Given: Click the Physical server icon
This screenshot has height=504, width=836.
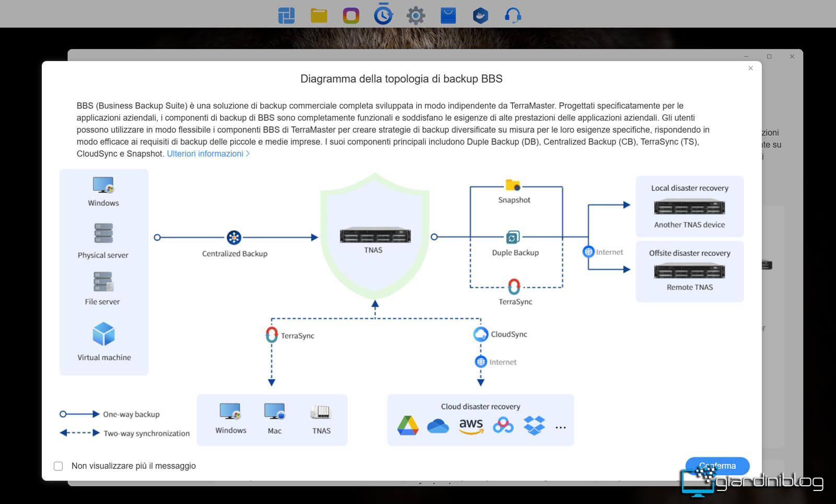Looking at the screenshot, I should coord(103,233).
